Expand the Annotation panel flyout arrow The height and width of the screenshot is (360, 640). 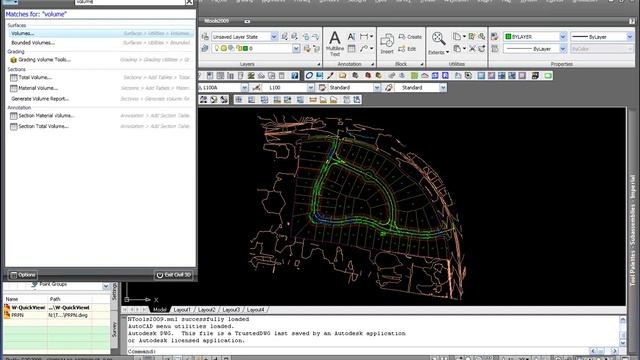(x=372, y=64)
